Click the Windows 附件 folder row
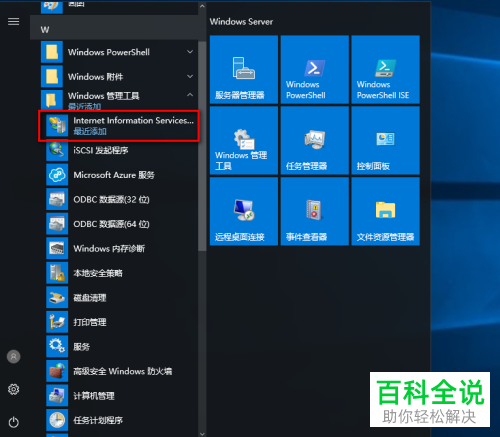Viewport: 500px width, 437px height. 119,76
